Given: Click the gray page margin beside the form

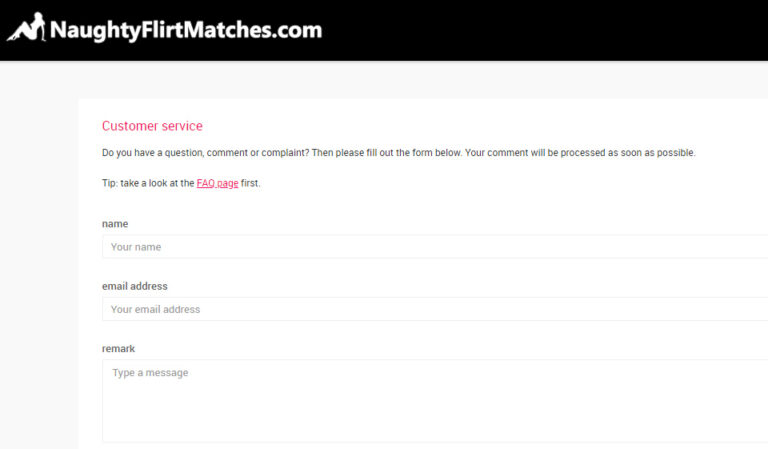Looking at the screenshot, I should (x=39, y=255).
